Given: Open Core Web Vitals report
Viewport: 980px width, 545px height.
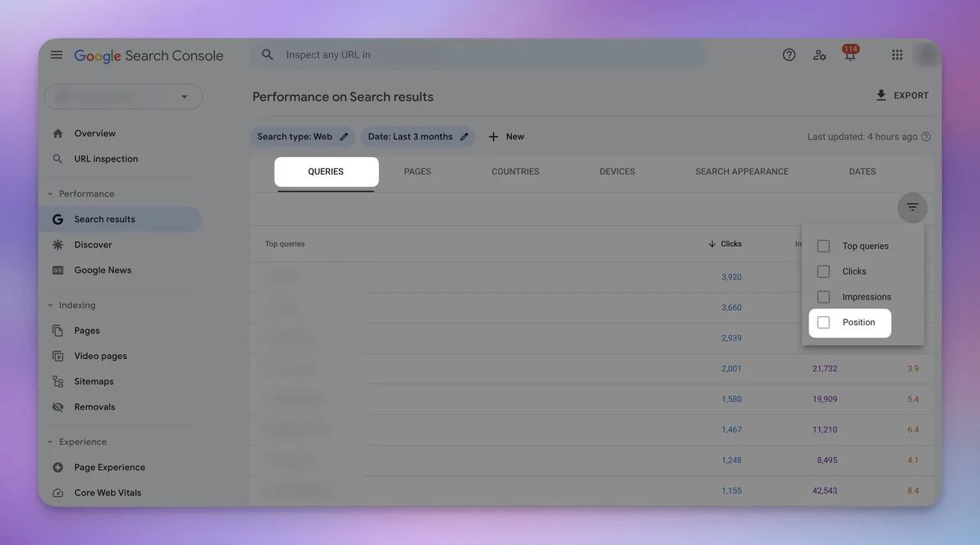Looking at the screenshot, I should [108, 493].
